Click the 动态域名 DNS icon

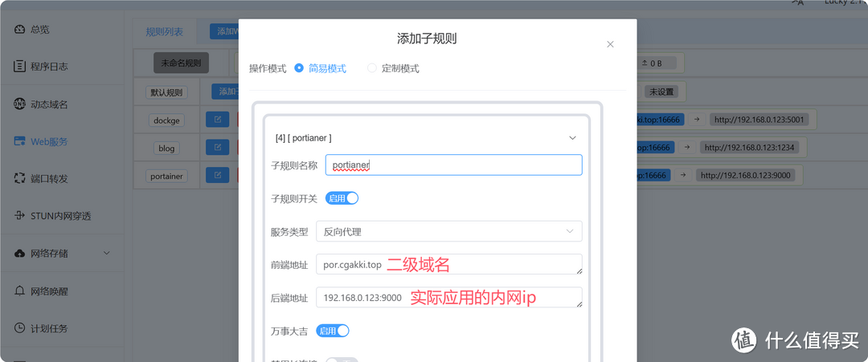click(20, 104)
